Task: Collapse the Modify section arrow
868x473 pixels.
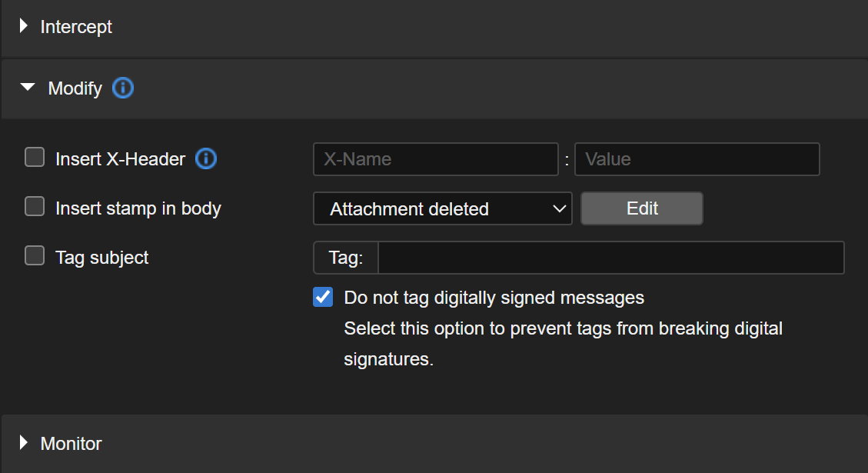Action: (x=28, y=88)
